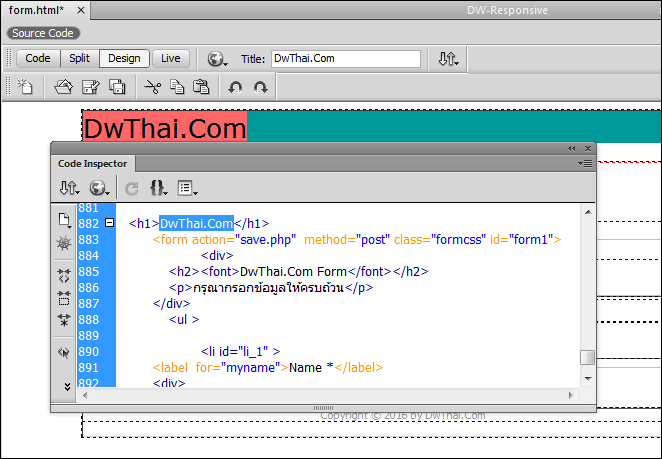The height and width of the screenshot is (459, 662).
Task: Click the Refresh Design View icon
Action: coord(132,188)
